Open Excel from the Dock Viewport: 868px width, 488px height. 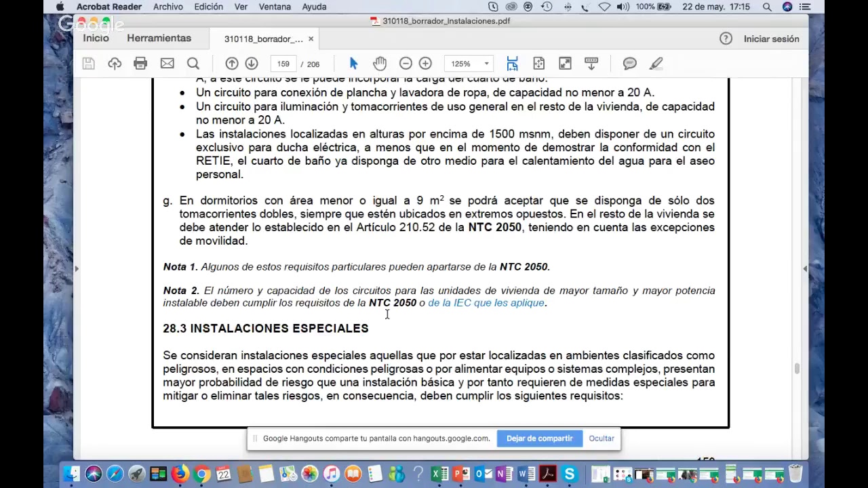[439, 474]
